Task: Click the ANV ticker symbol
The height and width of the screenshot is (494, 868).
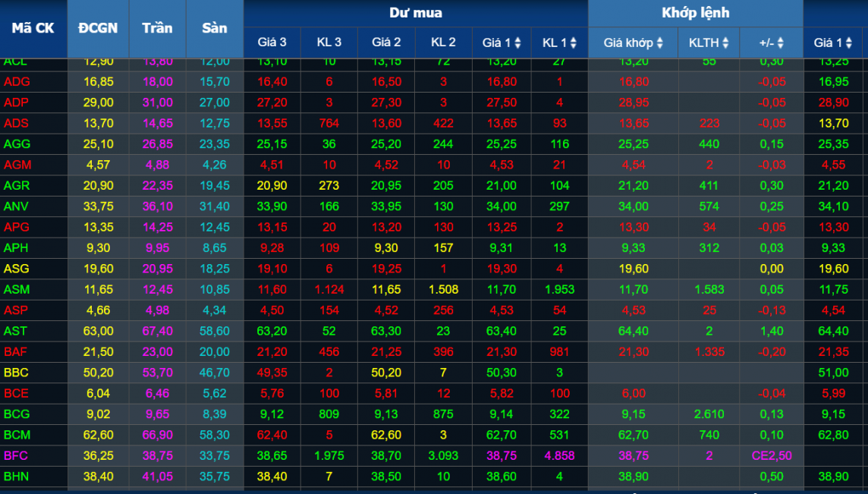Action: [x=17, y=206]
